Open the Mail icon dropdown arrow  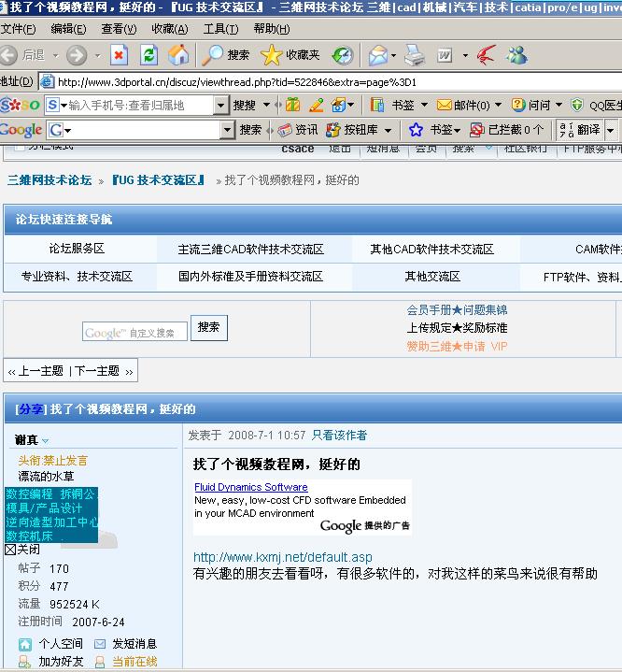coord(394,56)
